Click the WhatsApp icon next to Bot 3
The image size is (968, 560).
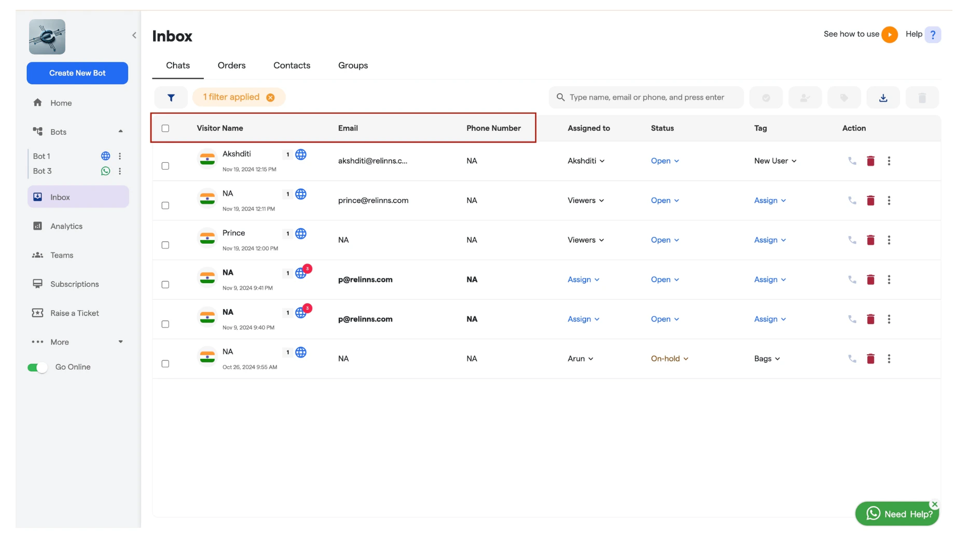pyautogui.click(x=105, y=171)
